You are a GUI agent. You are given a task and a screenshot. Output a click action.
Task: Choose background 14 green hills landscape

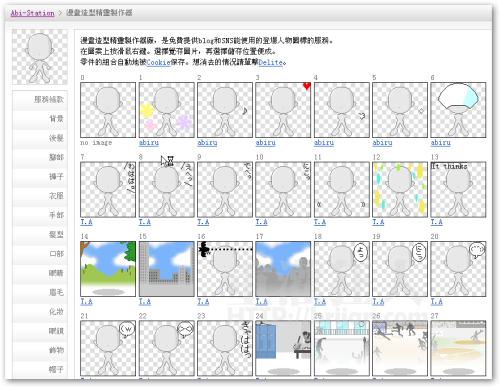point(108,269)
